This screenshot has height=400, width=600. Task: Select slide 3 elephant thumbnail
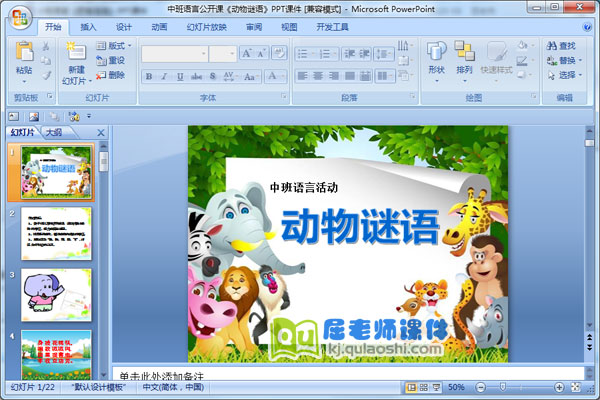click(56, 295)
